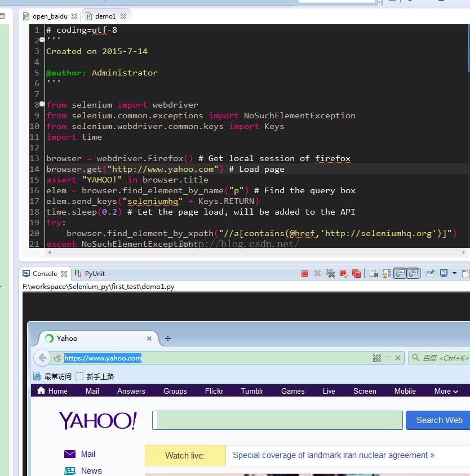
Task: Terminate the running launch with the red stop icon
Action: click(x=304, y=274)
